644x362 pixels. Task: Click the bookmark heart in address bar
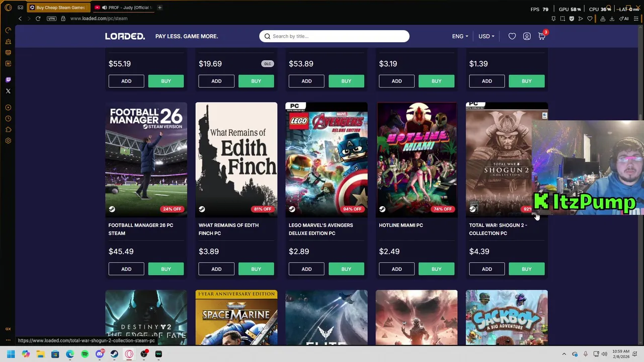[x=590, y=19]
